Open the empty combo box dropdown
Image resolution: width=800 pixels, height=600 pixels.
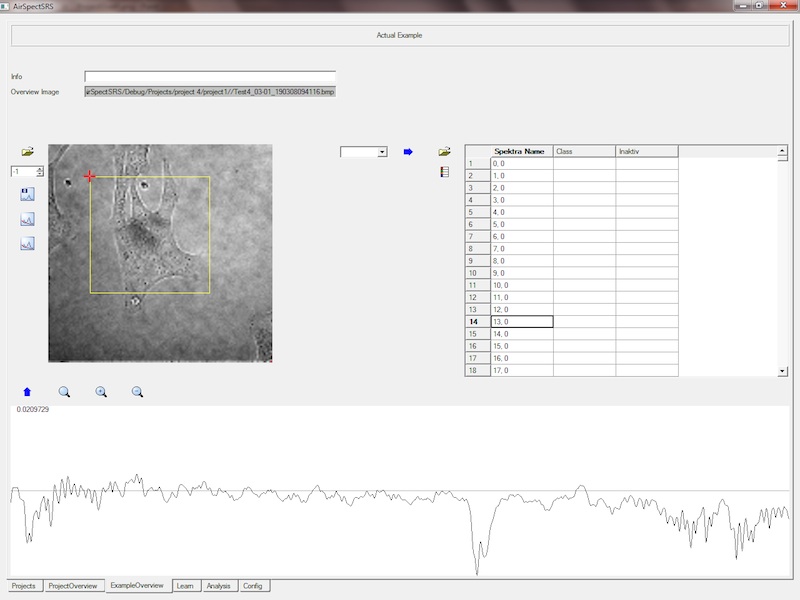382,152
